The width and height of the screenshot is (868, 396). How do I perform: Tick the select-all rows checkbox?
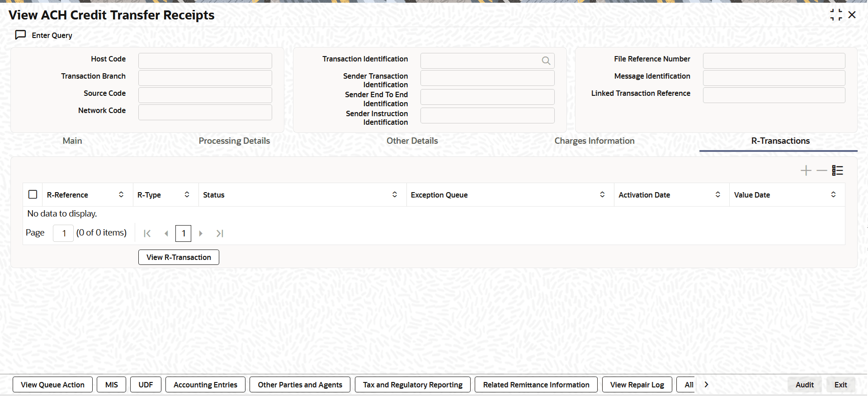tap(33, 194)
